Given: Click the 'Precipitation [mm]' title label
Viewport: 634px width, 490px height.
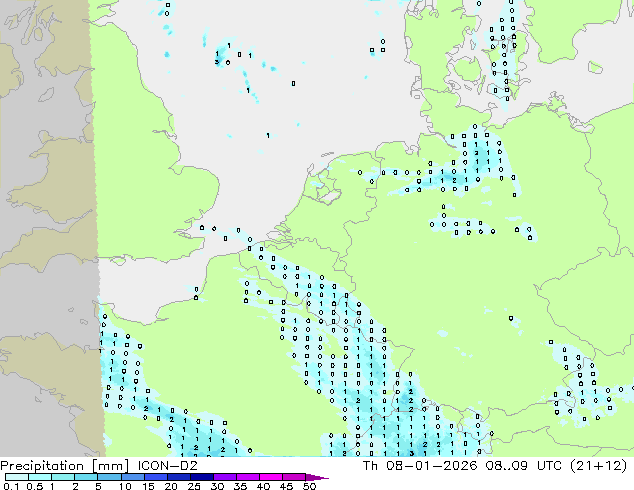Looking at the screenshot, I should 64,466.
